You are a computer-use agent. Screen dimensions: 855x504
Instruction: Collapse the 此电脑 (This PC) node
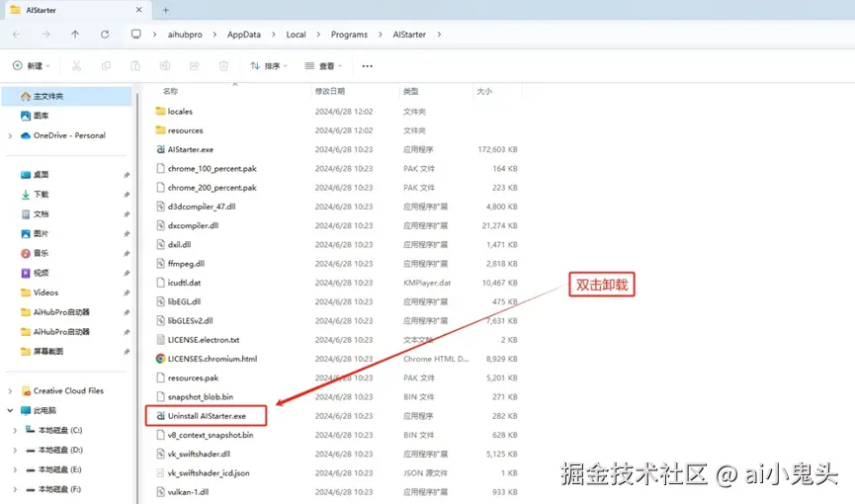click(10, 410)
